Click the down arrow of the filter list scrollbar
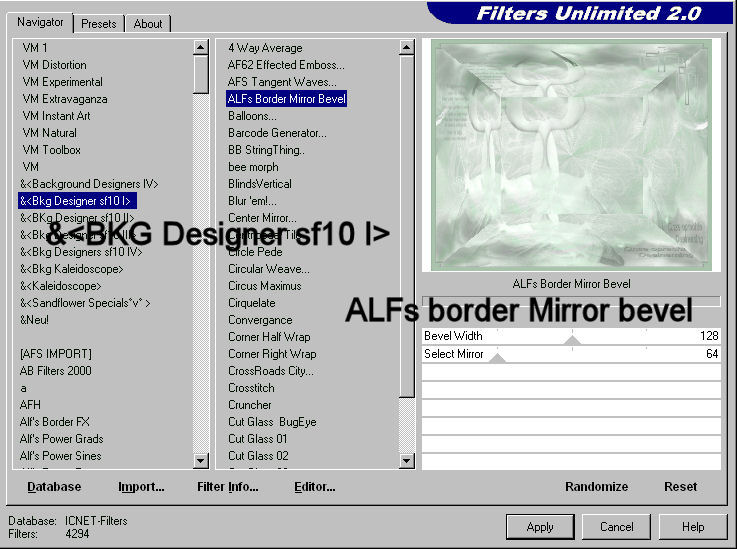Viewport: 737px width, 549px height. pos(407,461)
